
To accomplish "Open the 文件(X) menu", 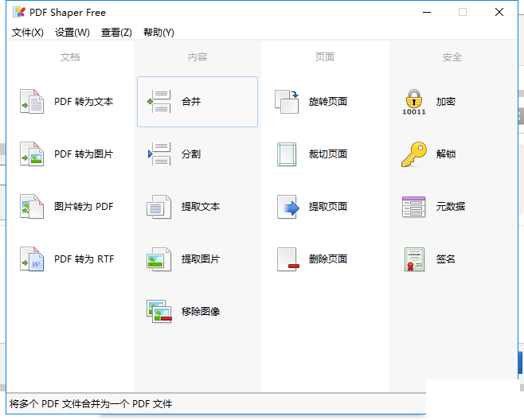I will [x=28, y=33].
